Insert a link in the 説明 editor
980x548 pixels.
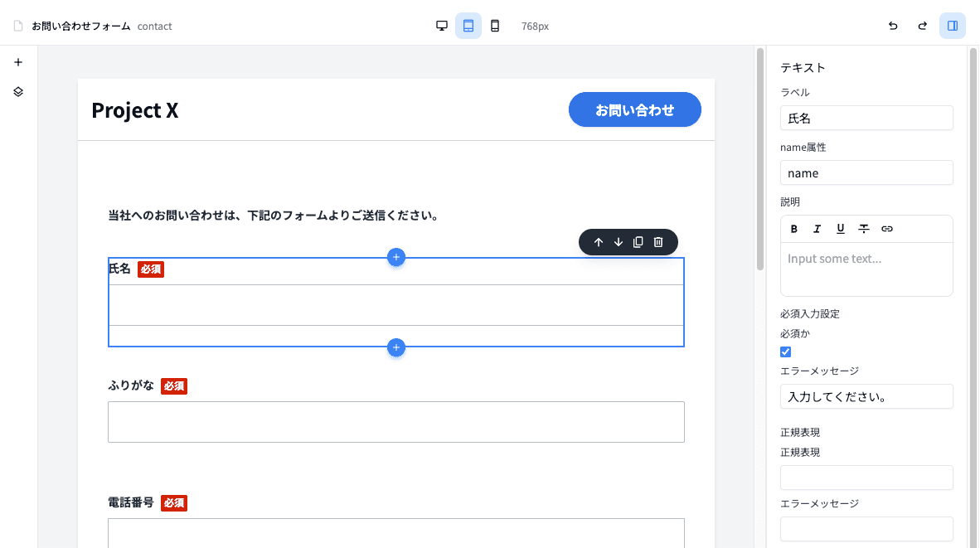[886, 228]
